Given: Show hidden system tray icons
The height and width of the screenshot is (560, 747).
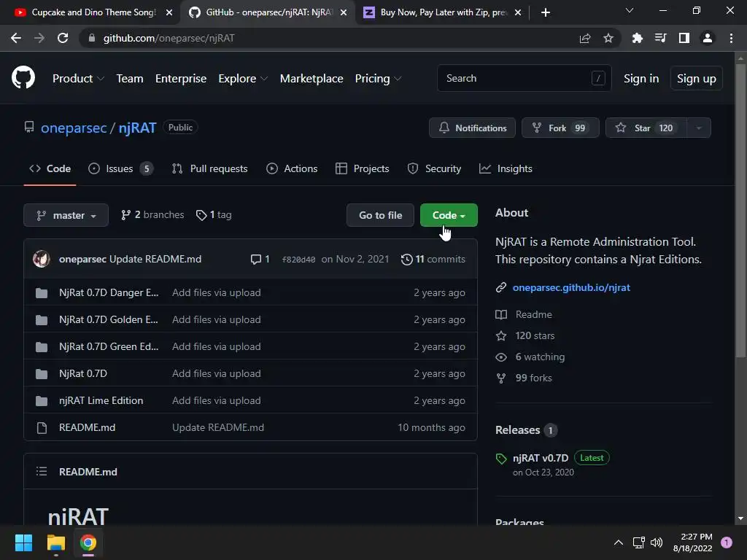Looking at the screenshot, I should (619, 542).
